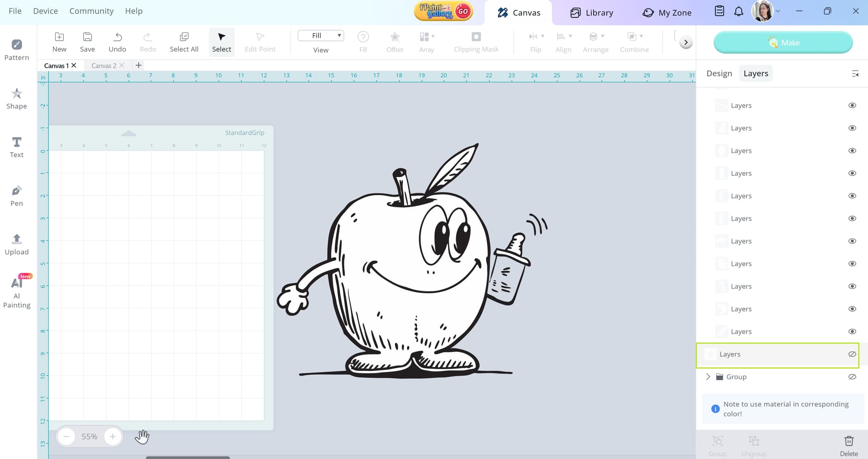Image resolution: width=868 pixels, height=459 pixels.
Task: Click the Make button
Action: coord(783,42)
